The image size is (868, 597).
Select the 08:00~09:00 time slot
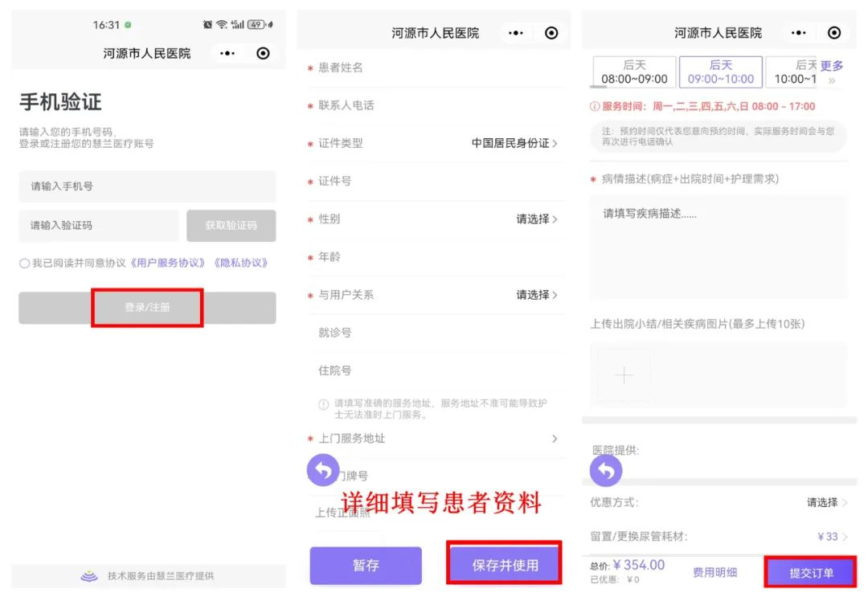pos(634,72)
